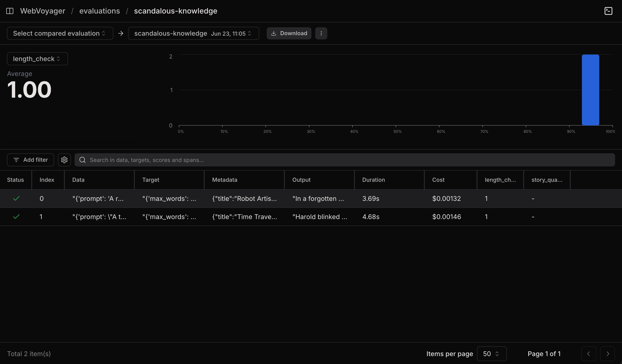
Task: Expand the length_check score dropdown
Action: click(x=38, y=59)
